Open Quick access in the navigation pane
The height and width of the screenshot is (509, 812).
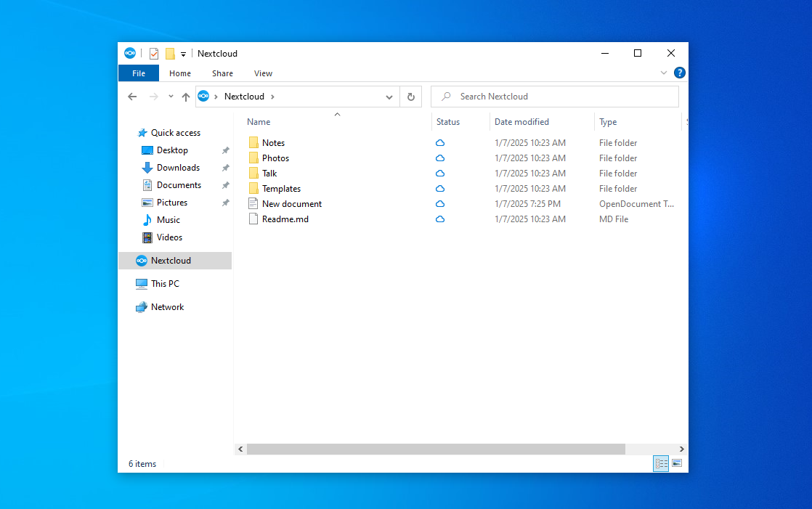[x=176, y=133]
